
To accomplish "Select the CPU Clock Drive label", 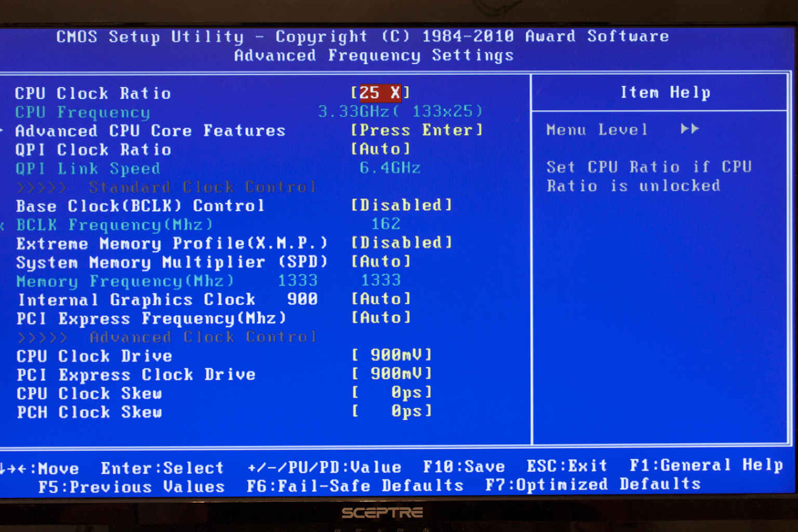I will [x=94, y=356].
